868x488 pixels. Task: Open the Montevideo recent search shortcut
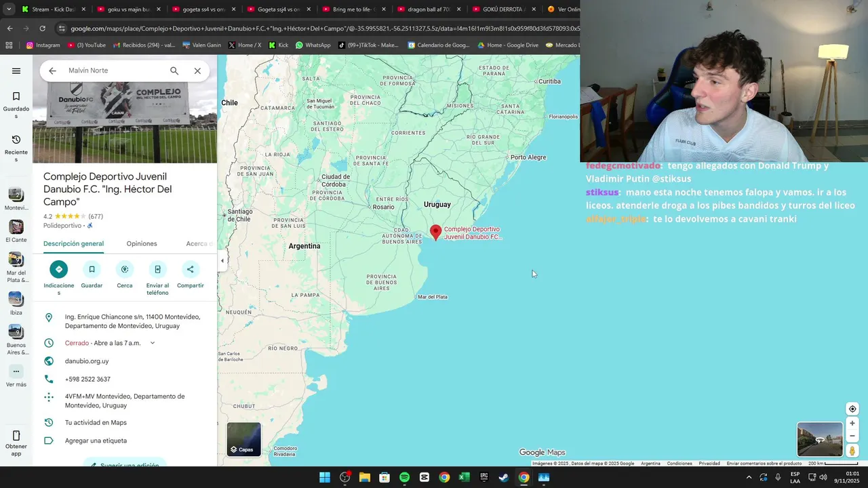16,199
